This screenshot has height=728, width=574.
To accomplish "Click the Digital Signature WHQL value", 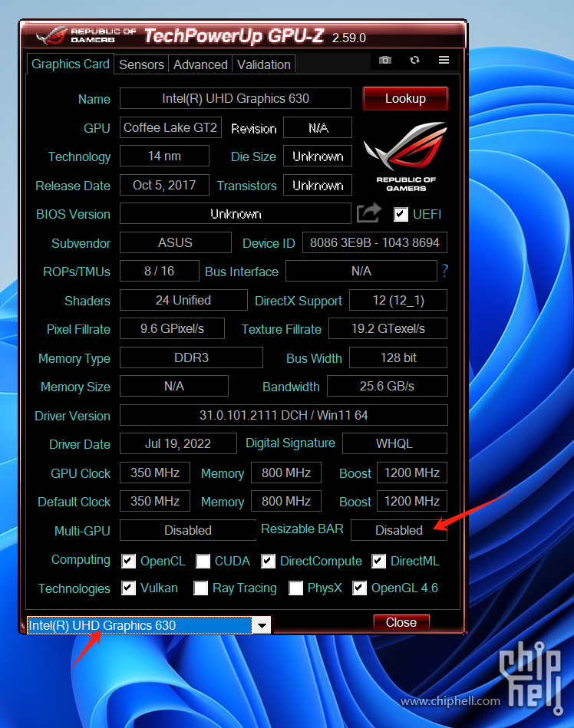I will tap(394, 443).
